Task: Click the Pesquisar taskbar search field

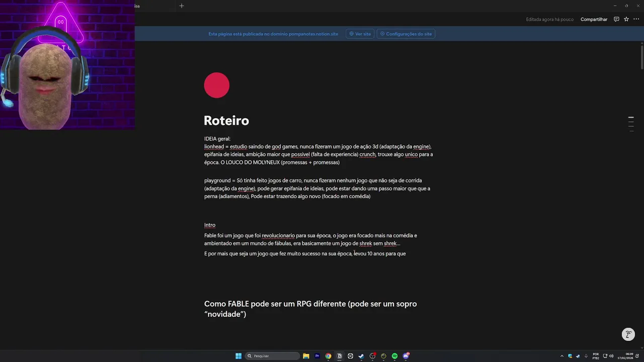Action: (272, 356)
